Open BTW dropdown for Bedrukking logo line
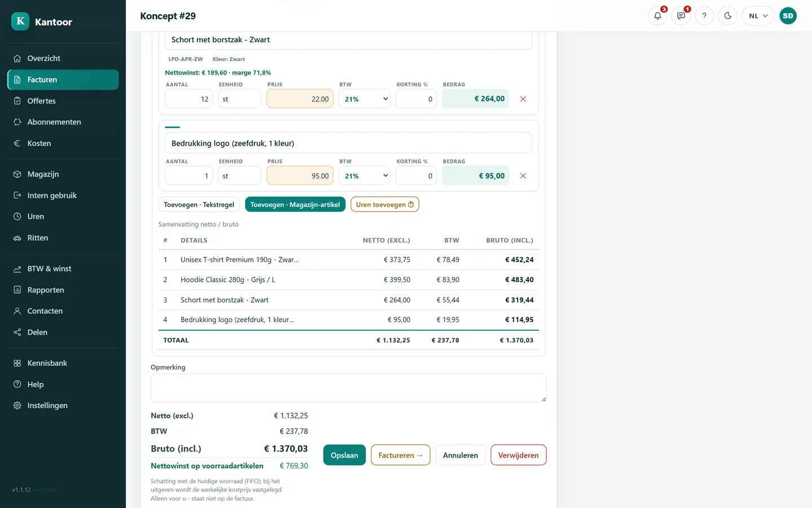This screenshot has height=508, width=812. click(x=364, y=176)
